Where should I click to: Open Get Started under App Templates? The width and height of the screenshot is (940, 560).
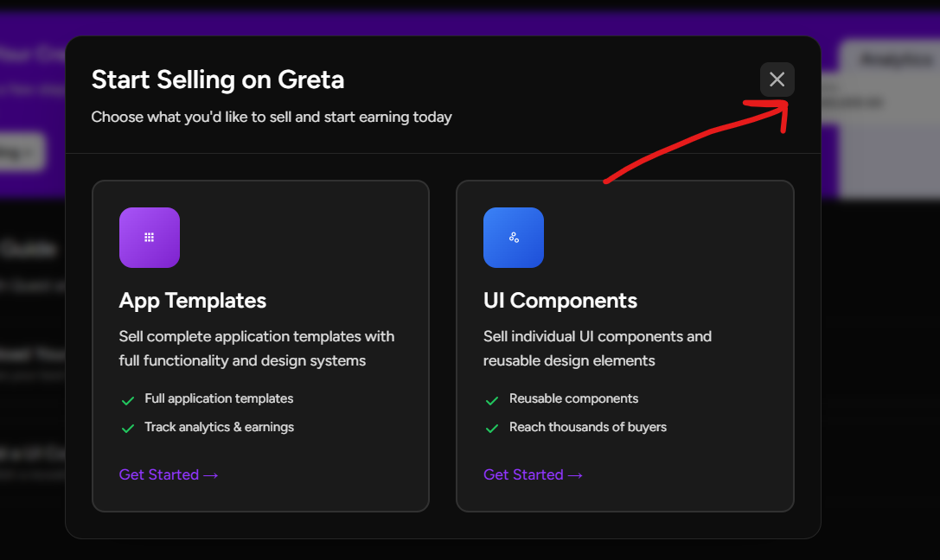tap(169, 474)
